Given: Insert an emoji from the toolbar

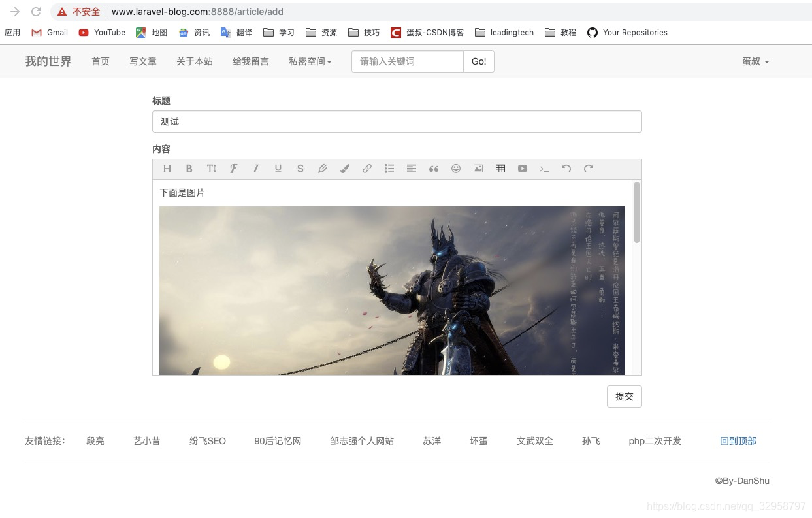Looking at the screenshot, I should [x=456, y=169].
